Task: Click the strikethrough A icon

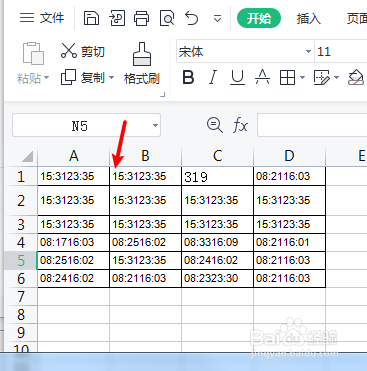Action: (x=262, y=78)
